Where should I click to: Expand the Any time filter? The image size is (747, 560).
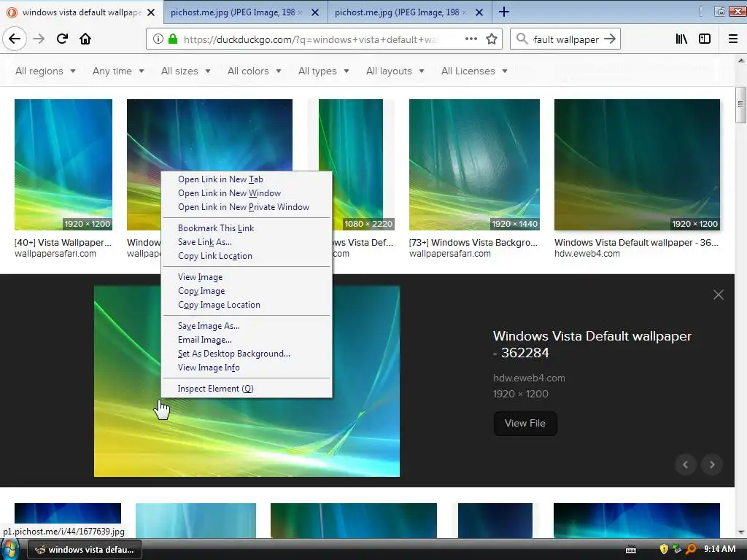(118, 71)
